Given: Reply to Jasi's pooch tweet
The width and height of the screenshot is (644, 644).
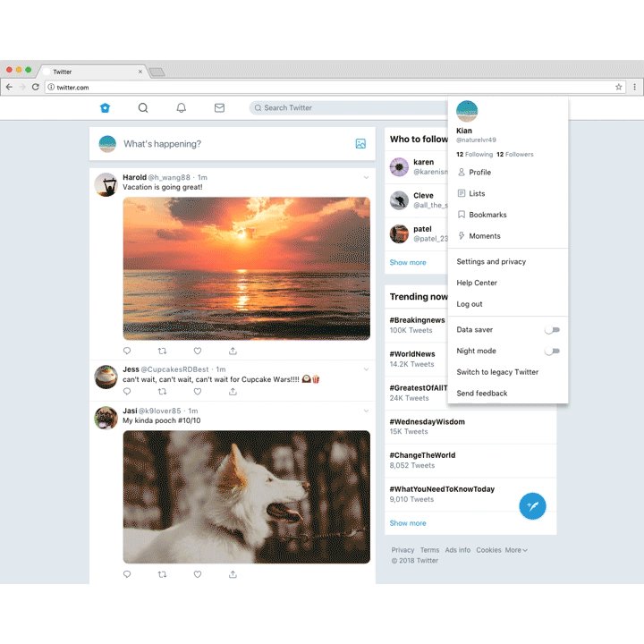Looking at the screenshot, I should [127, 574].
